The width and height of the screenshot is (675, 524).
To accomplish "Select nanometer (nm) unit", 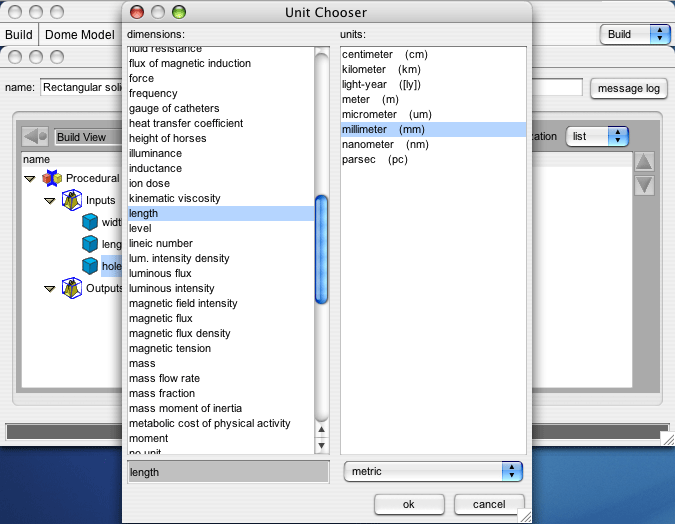I will coord(433,145).
